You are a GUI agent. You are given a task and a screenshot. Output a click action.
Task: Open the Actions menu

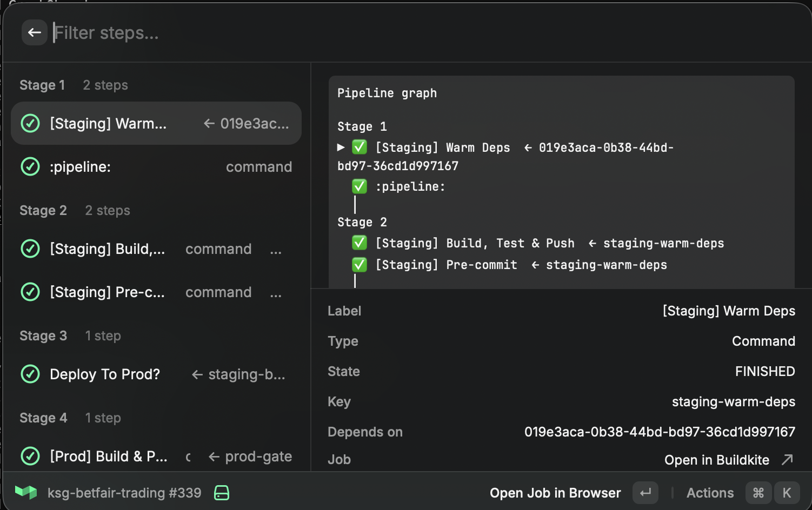pos(710,493)
